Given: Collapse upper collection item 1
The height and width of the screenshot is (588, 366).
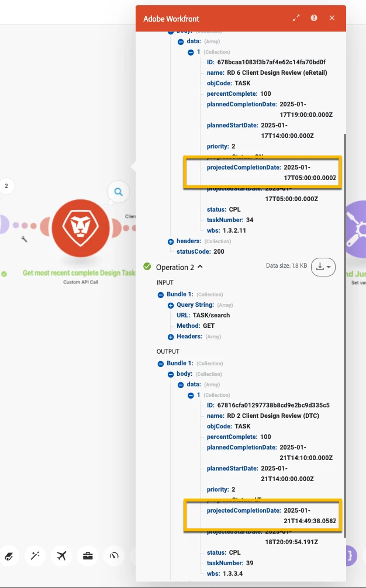Looking at the screenshot, I should click(191, 52).
